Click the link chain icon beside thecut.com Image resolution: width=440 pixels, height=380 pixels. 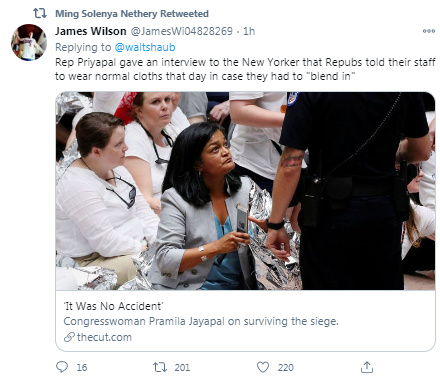pos(69,337)
